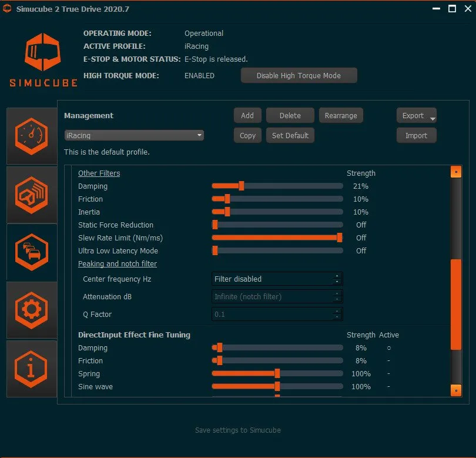Click the Other Filters section heading
476x458 pixels.
click(x=99, y=173)
